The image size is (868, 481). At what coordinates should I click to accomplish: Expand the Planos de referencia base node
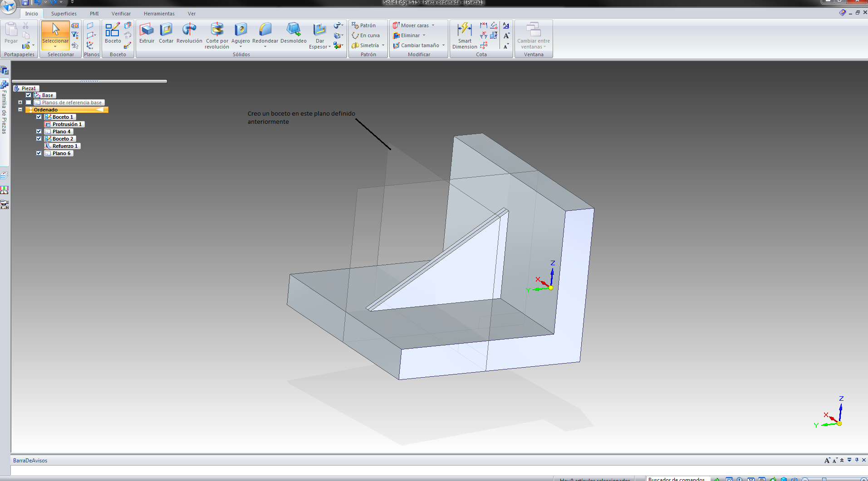point(20,102)
